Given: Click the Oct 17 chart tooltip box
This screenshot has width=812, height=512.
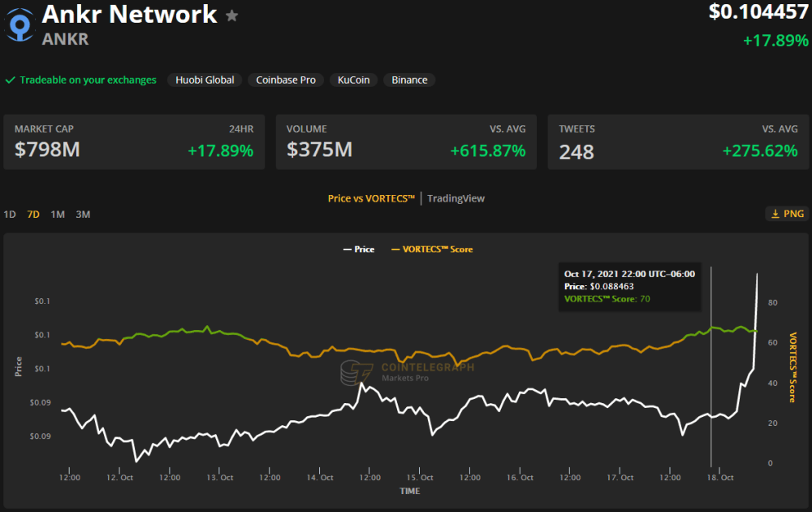Looking at the screenshot, I should pyautogui.click(x=630, y=287).
